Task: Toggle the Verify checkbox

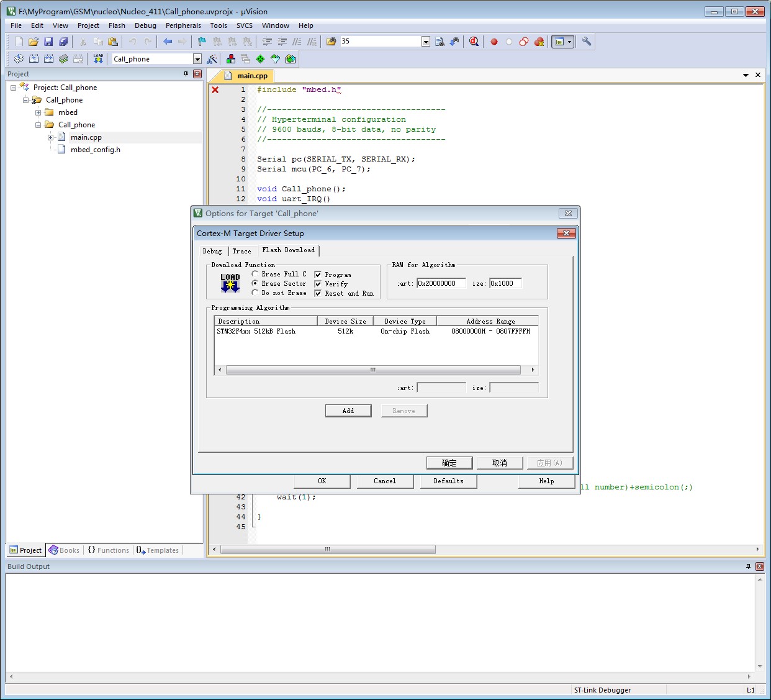Action: point(318,284)
